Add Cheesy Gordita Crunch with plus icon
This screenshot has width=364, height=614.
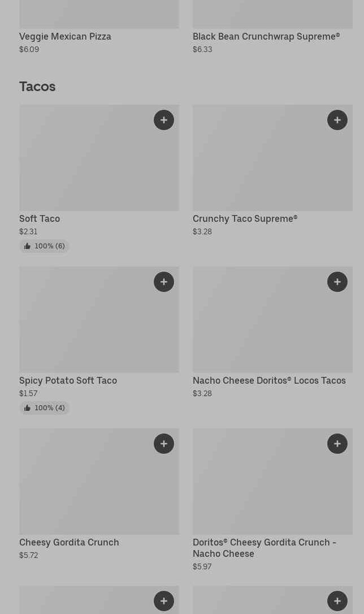tap(164, 444)
